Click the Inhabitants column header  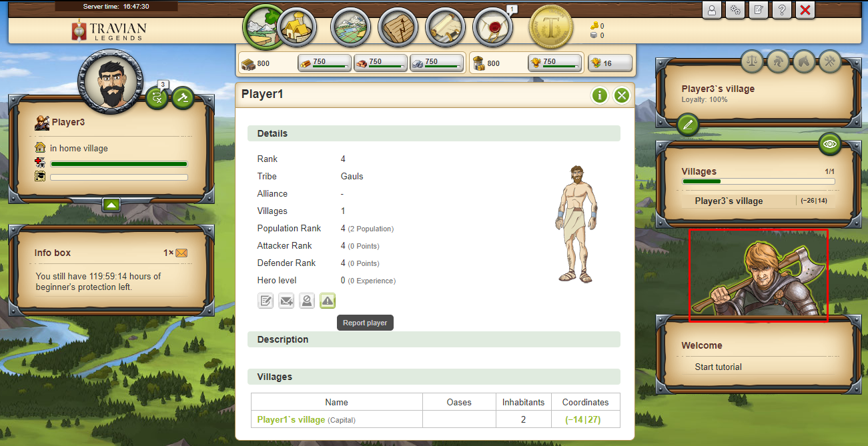(x=524, y=402)
